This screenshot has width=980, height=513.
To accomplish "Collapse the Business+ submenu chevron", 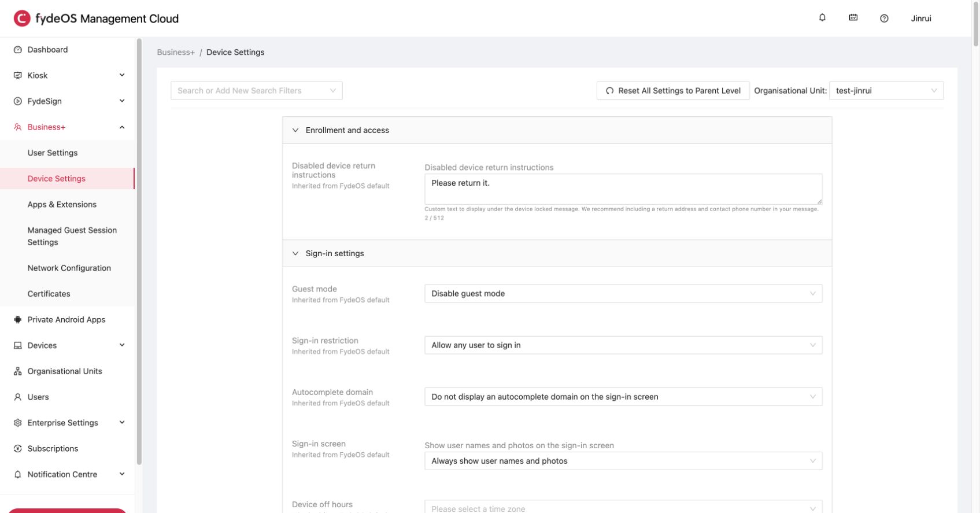I will click(x=122, y=127).
